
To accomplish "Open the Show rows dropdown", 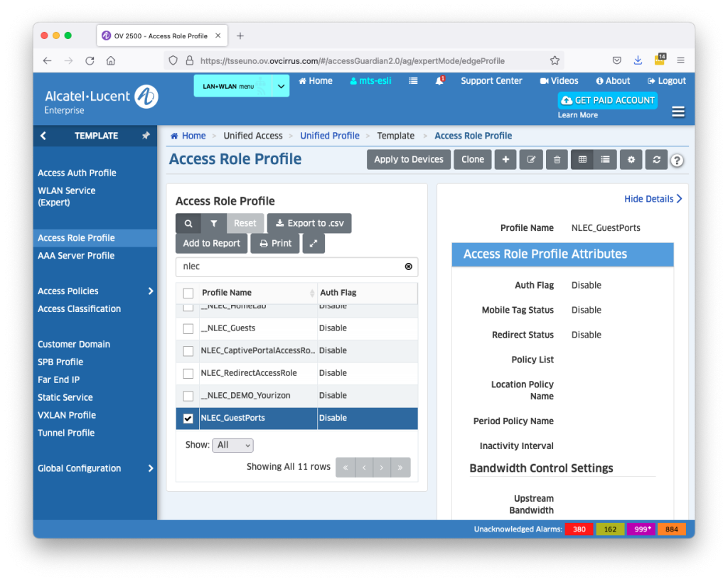I will point(233,446).
